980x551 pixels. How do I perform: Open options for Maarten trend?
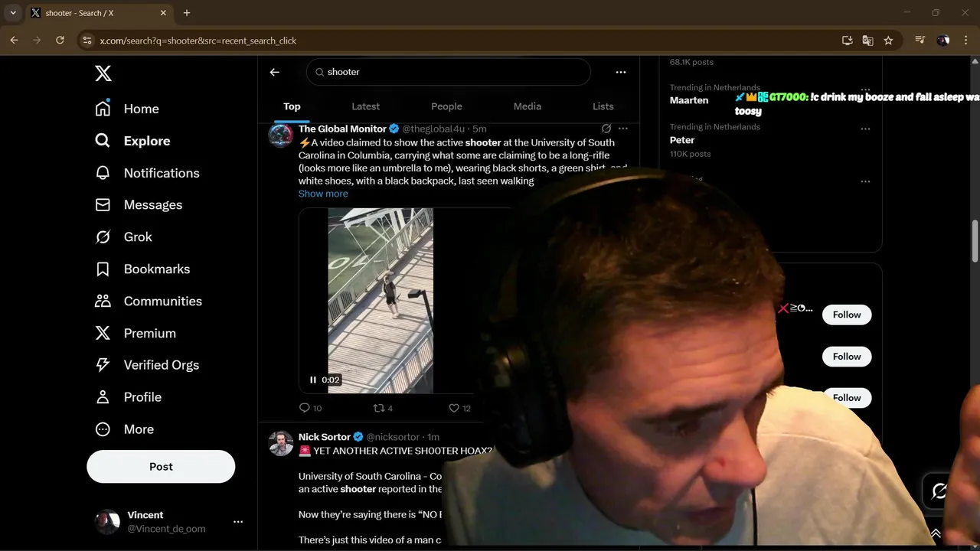pyautogui.click(x=865, y=90)
